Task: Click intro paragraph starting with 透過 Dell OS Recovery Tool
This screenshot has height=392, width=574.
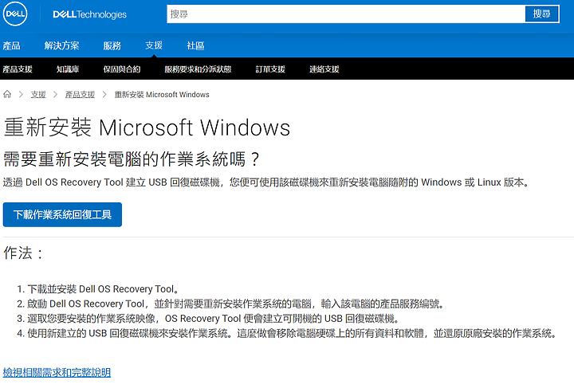Action: point(266,182)
